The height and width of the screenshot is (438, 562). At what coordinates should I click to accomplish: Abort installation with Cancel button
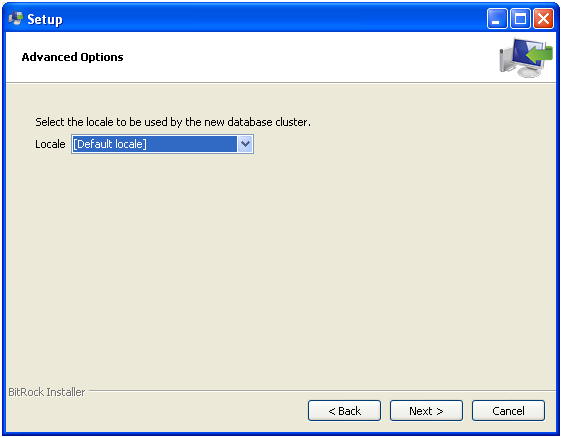pos(508,411)
